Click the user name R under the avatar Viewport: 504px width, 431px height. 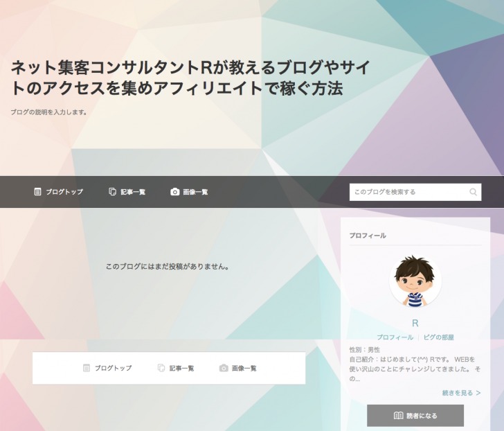(415, 323)
